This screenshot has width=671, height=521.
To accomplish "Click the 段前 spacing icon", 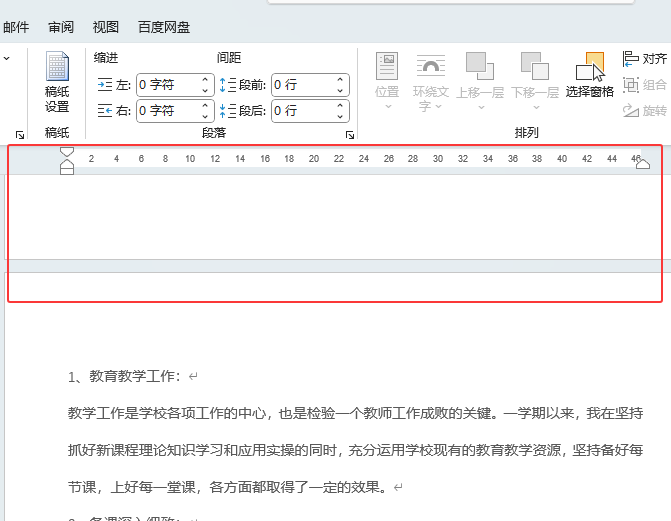I will [x=228, y=85].
